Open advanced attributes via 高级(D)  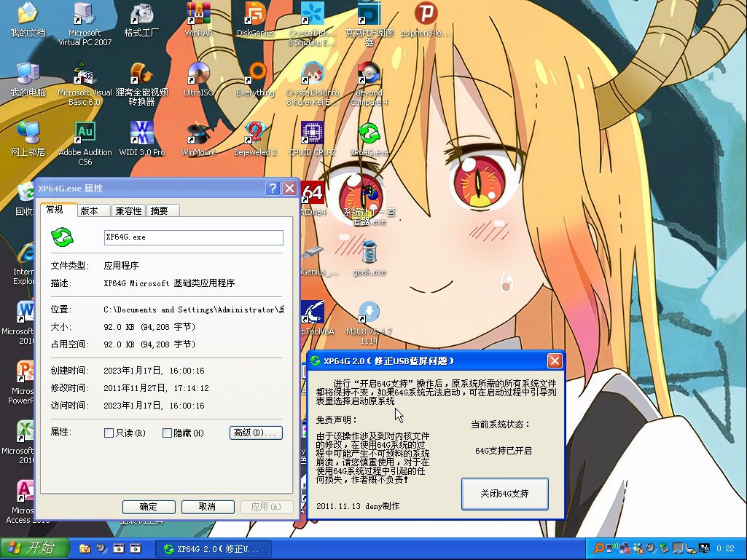coord(257,433)
